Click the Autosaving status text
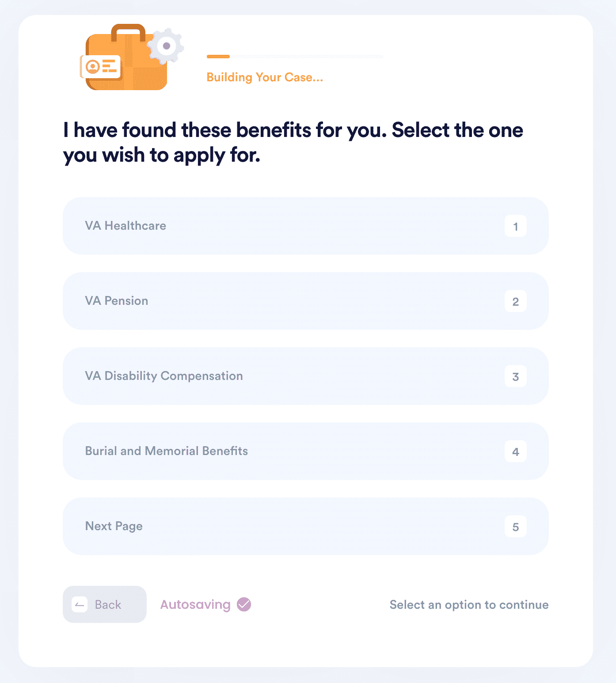Image resolution: width=616 pixels, height=683 pixels. pyautogui.click(x=195, y=605)
